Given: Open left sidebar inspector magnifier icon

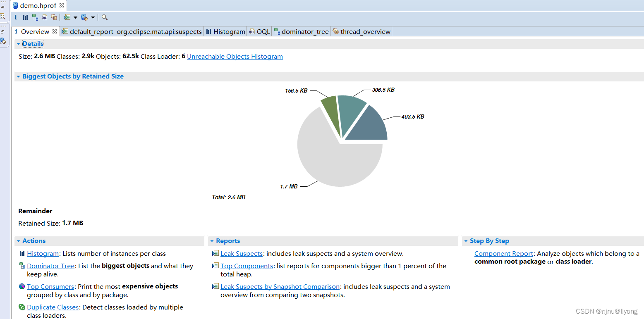Looking at the screenshot, I should point(2,17).
